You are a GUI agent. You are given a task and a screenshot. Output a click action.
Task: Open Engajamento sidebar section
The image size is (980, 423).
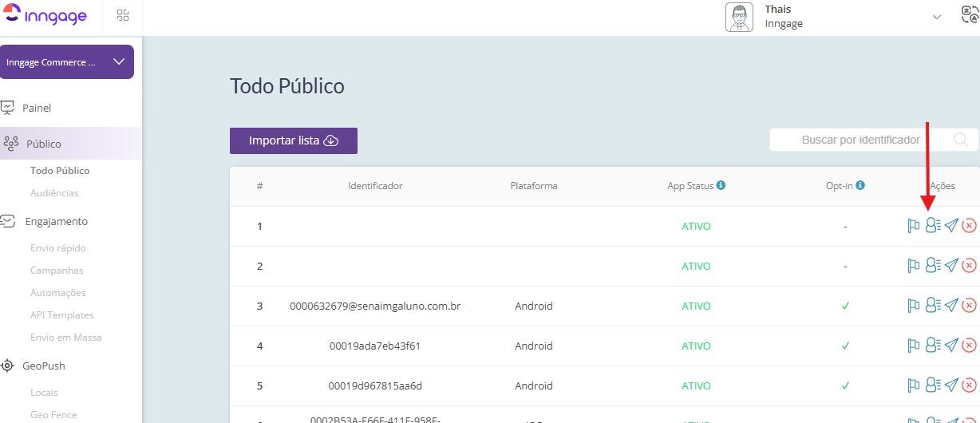click(57, 221)
